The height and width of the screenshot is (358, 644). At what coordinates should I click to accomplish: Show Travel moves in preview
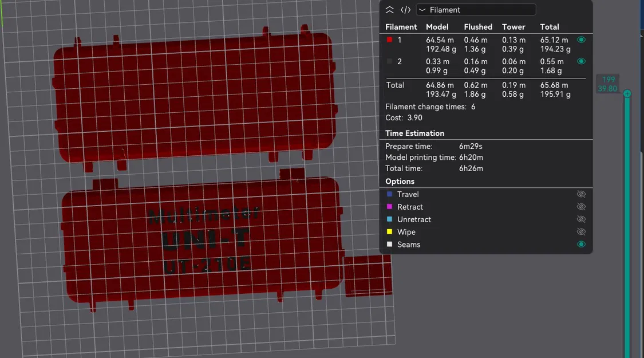[581, 194]
